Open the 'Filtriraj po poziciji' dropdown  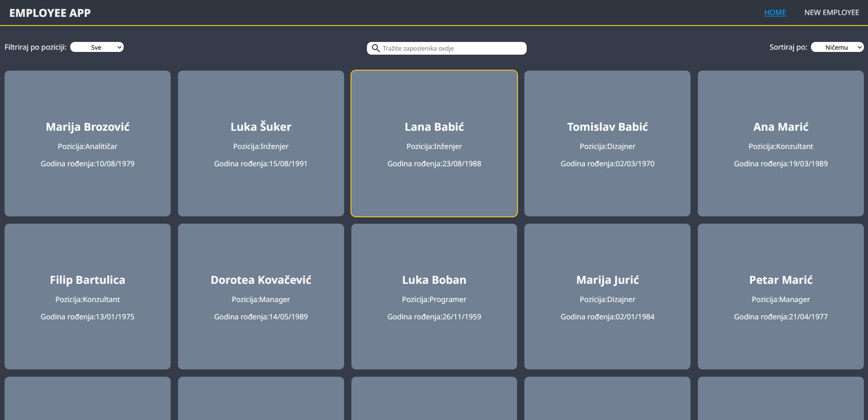[97, 47]
